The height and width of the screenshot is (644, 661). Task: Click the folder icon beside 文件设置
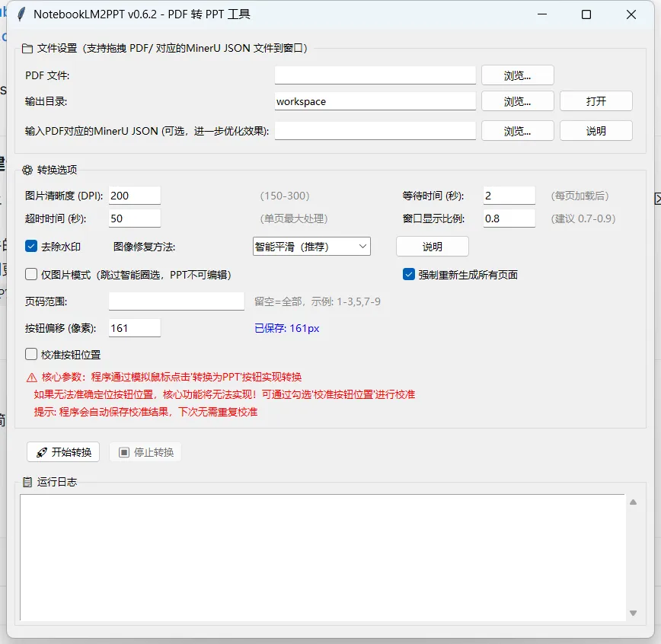27,49
